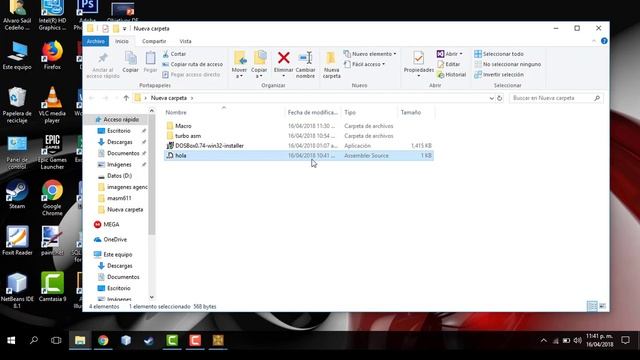Collapse the ribbon with the chevron
The width and height of the screenshot is (640, 360).
point(594,41)
